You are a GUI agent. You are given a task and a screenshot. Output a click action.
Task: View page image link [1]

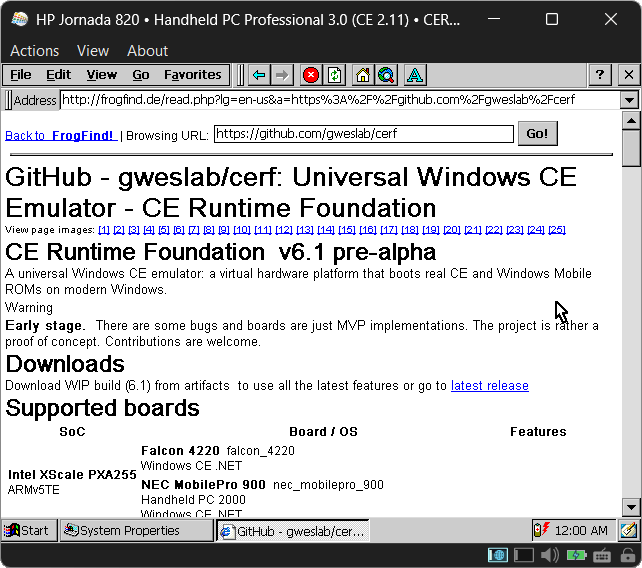(x=104, y=230)
